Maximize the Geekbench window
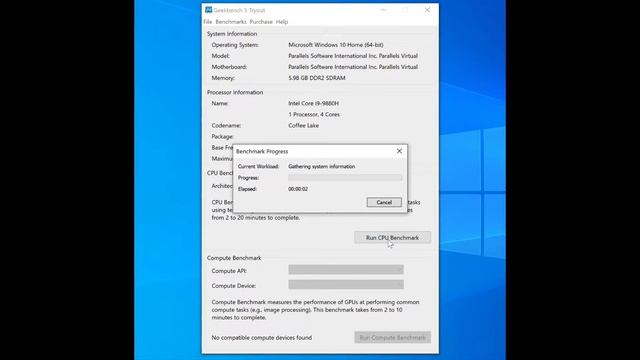Screen dimensions: 640x360 405,10
